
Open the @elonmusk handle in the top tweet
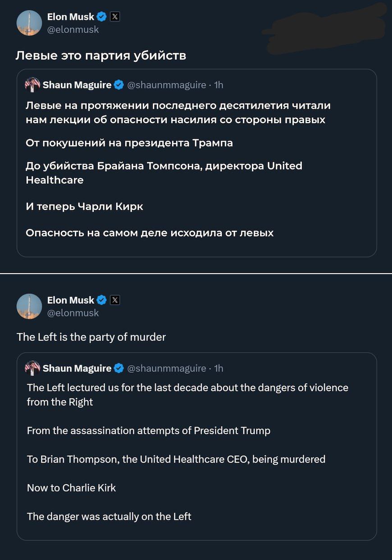tap(73, 30)
